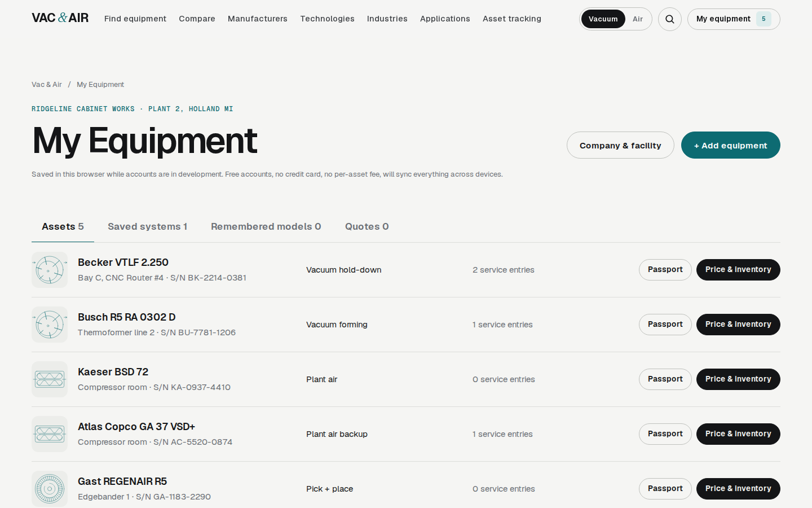Open the Compare nav item
This screenshot has height=508, width=812.
(x=197, y=19)
